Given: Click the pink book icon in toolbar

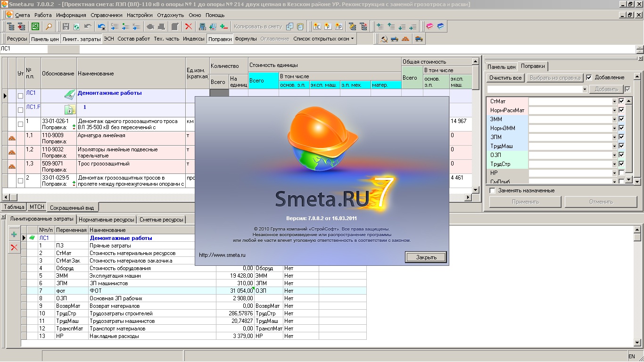Looking at the screenshot, I should (429, 26).
